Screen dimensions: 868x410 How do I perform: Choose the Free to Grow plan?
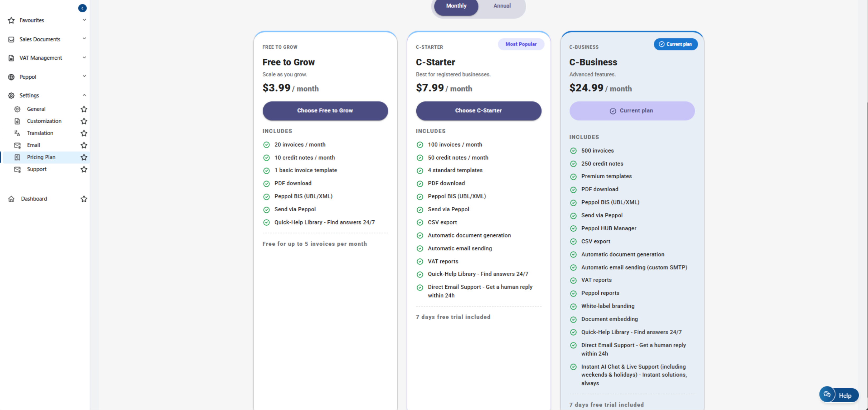[x=325, y=111]
